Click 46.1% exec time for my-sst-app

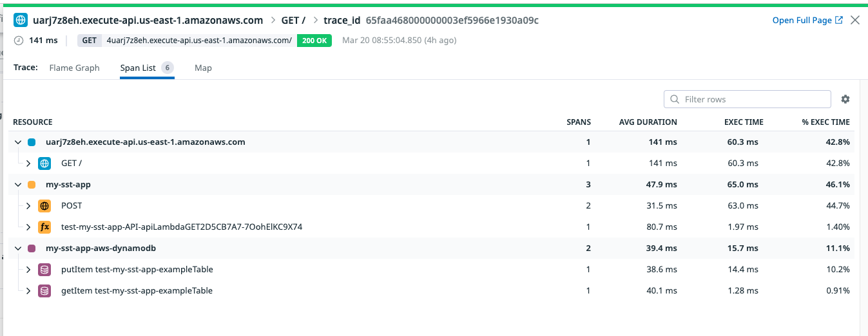(837, 185)
